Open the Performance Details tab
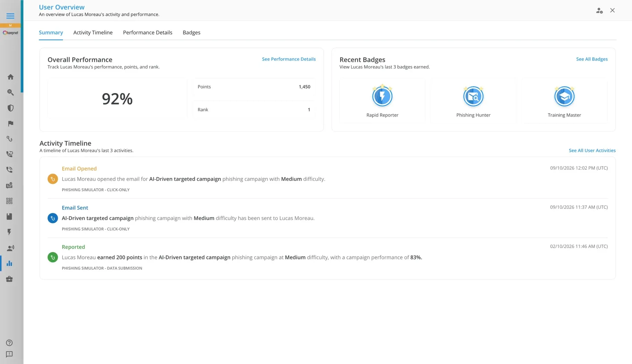The height and width of the screenshot is (364, 632). coord(147,33)
